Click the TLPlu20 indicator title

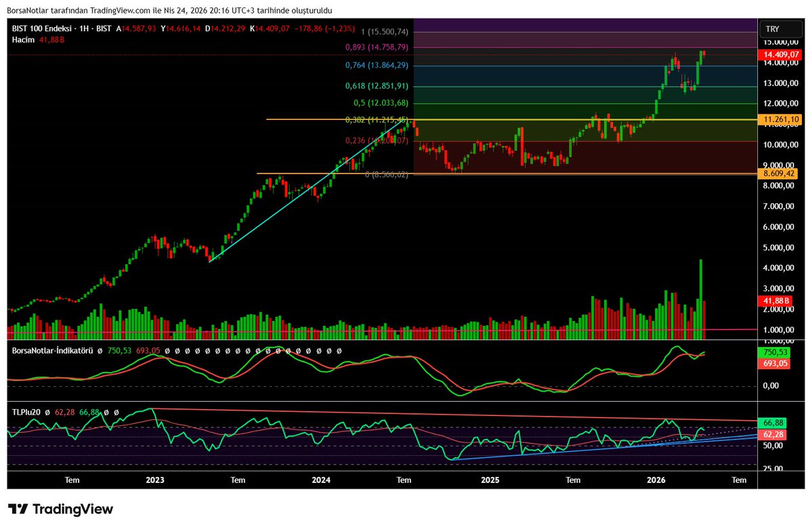[x=27, y=411]
